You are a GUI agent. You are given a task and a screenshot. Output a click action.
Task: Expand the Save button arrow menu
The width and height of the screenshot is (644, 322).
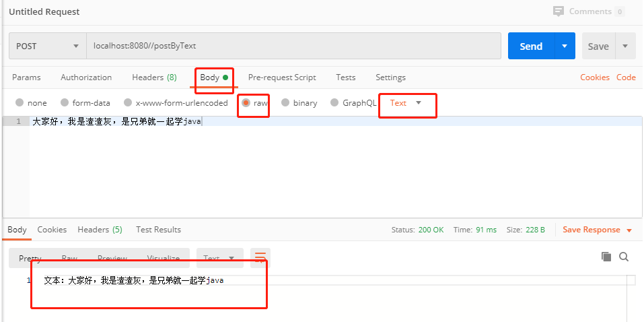tap(625, 46)
